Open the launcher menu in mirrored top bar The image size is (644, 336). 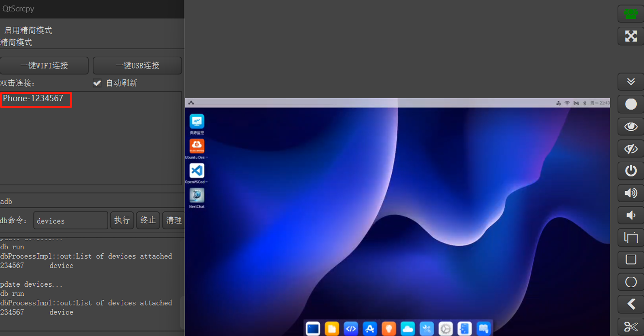(191, 103)
